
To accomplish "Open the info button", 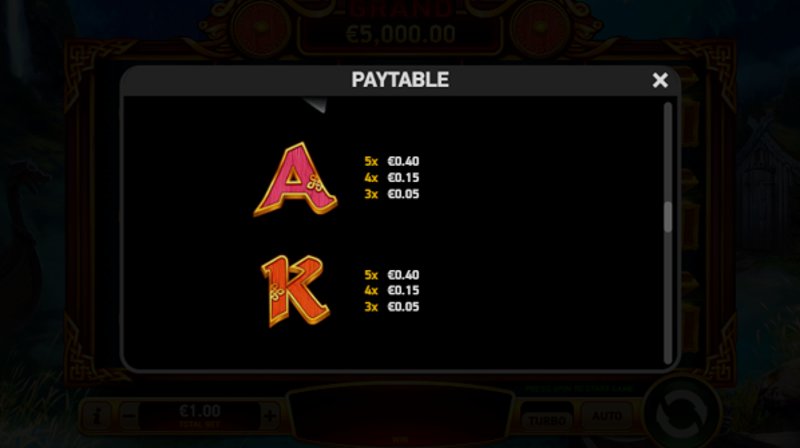I will [x=96, y=415].
